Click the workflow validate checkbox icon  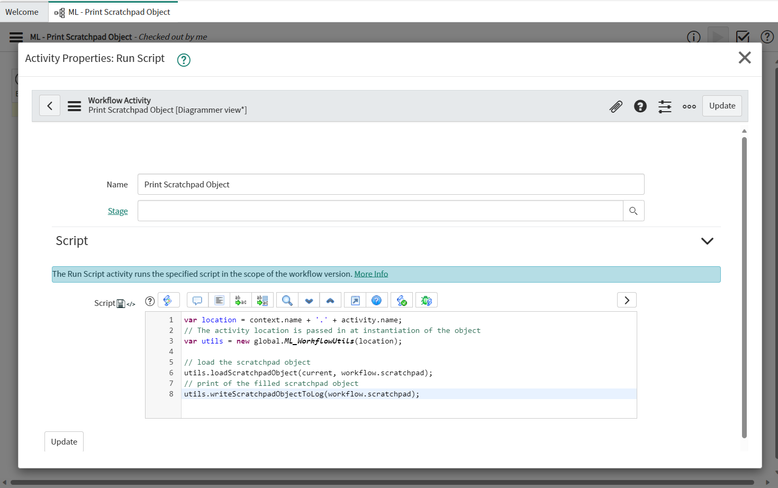coord(742,37)
